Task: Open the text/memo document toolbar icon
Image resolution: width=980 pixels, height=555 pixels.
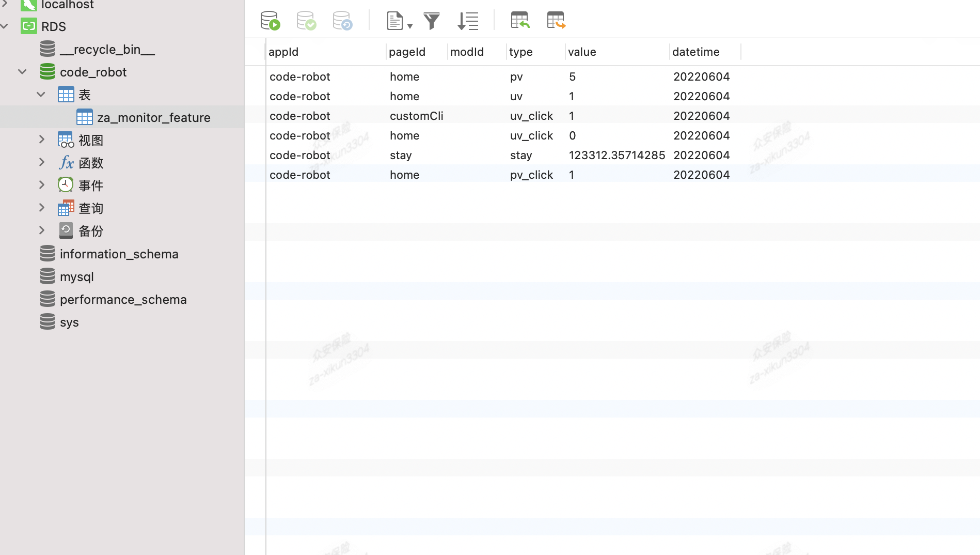Action: coord(394,21)
